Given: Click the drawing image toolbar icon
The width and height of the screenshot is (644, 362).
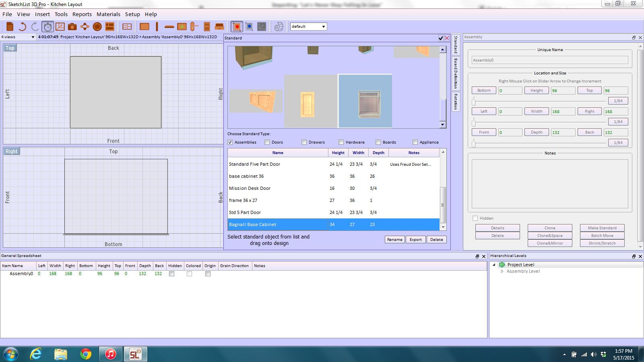Looking at the screenshot, I should pos(60,27).
